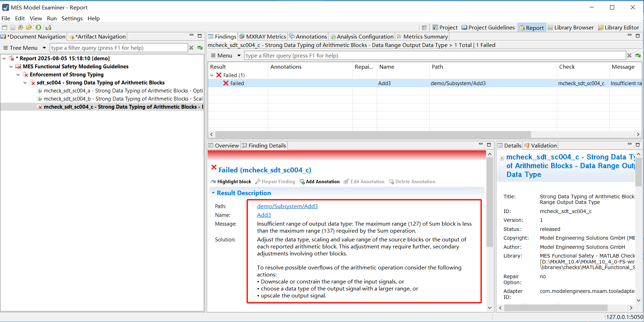This screenshot has width=644, height=322.
Task: Click Add Annotation in finding details
Action: (319, 181)
